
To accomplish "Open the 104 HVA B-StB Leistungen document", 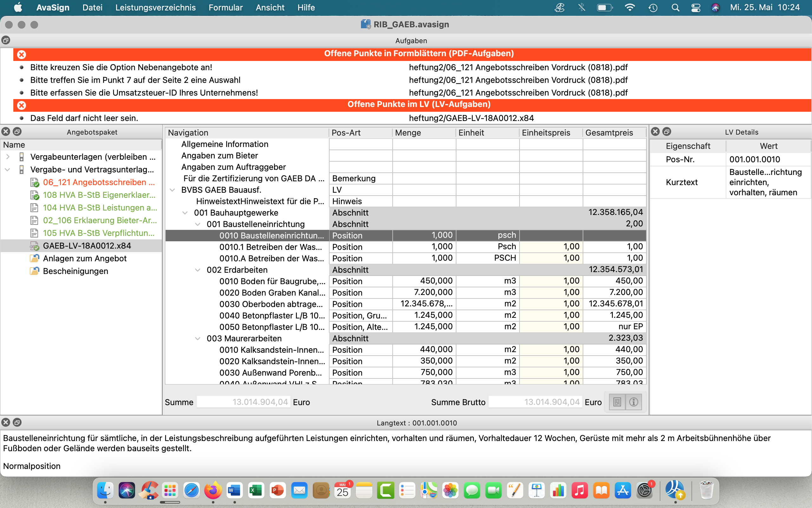I will point(100,208).
